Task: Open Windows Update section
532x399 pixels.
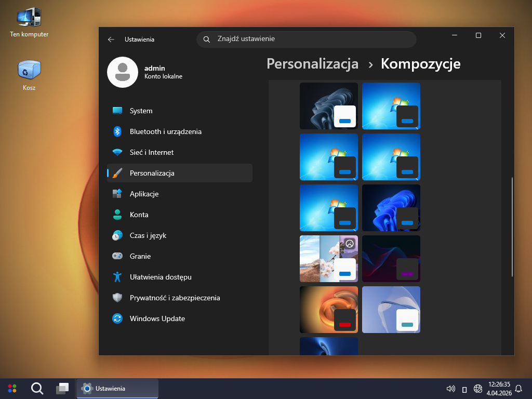Action: [x=157, y=318]
